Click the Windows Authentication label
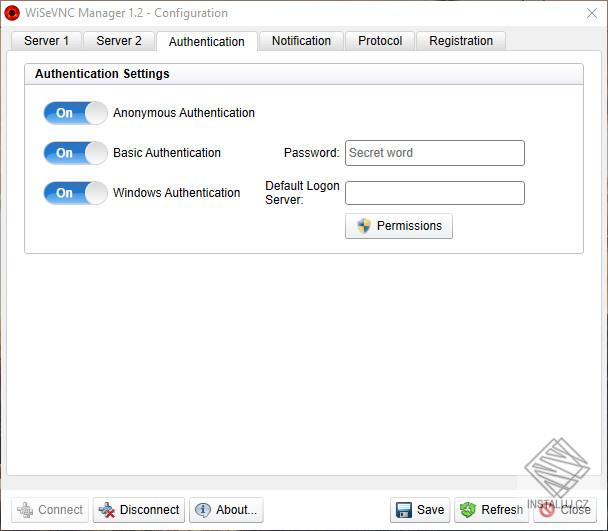 [176, 193]
